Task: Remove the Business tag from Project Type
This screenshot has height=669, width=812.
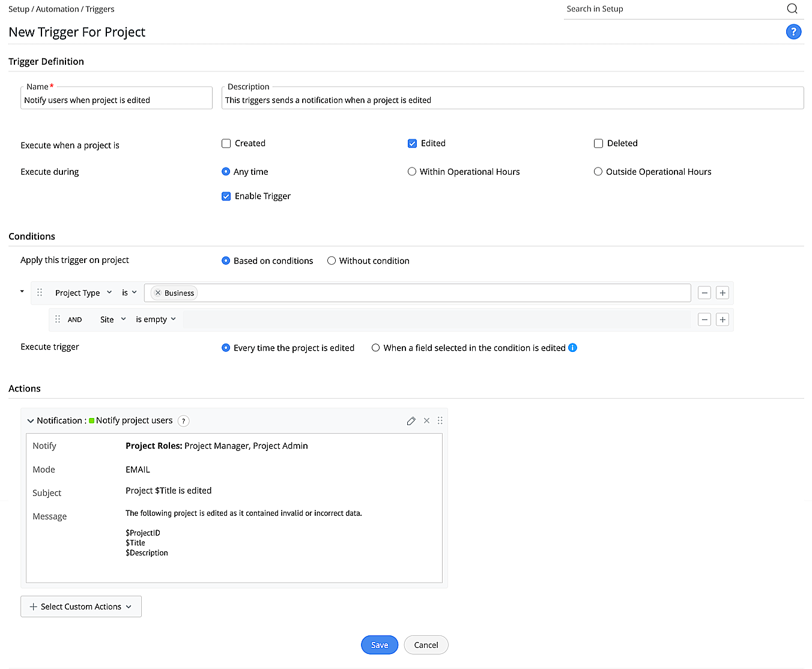Action: [158, 293]
